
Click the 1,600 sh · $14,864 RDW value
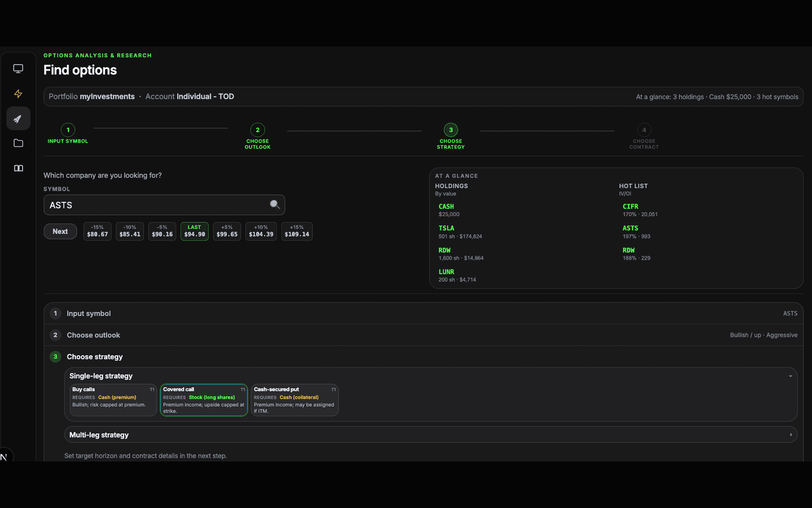461,258
